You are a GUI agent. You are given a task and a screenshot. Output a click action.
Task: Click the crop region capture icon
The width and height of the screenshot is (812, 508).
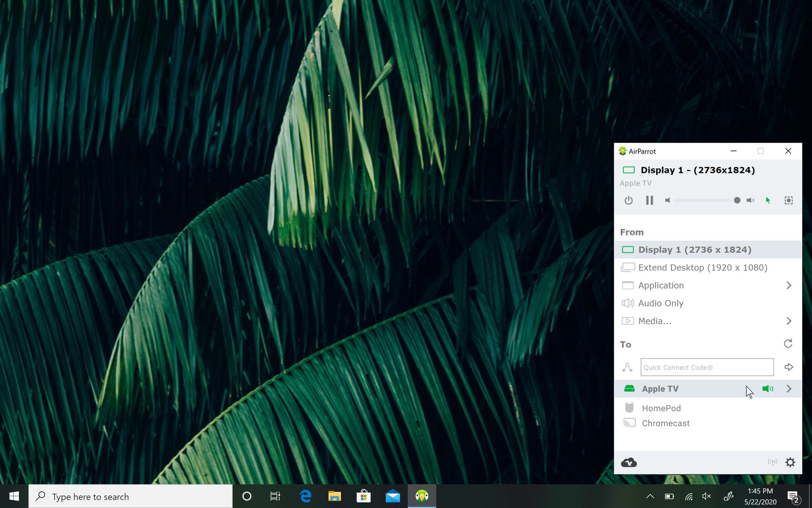[789, 200]
